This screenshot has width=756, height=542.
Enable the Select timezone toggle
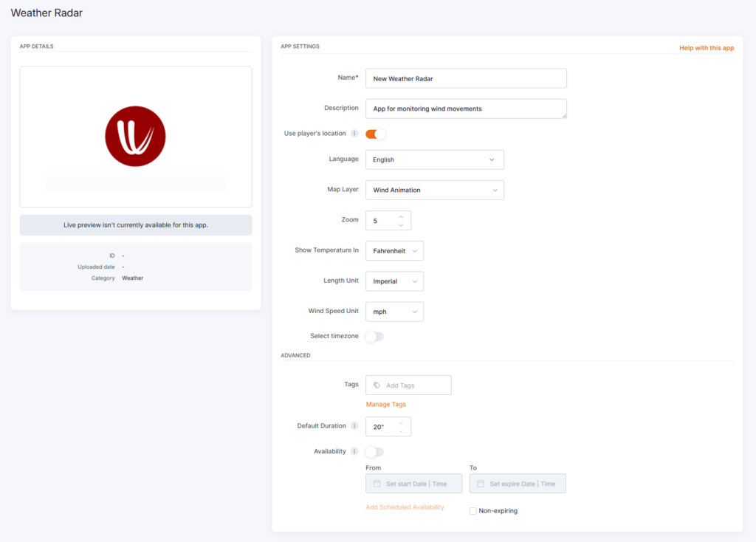coord(375,337)
